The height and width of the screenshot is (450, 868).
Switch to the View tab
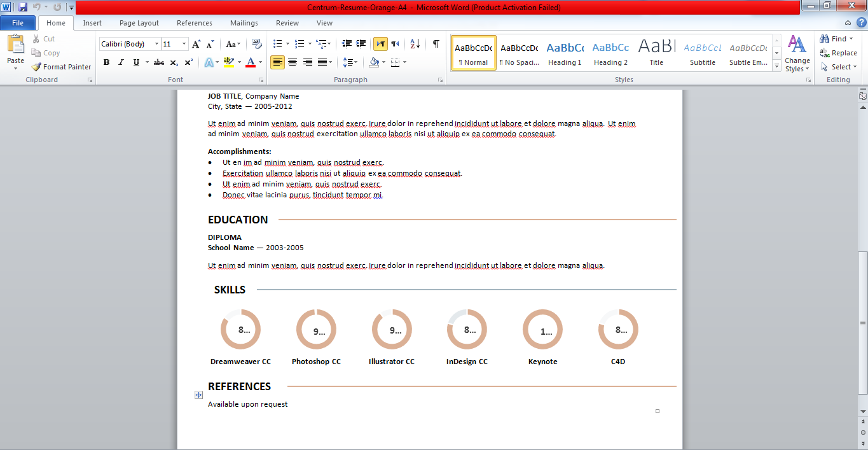click(324, 23)
